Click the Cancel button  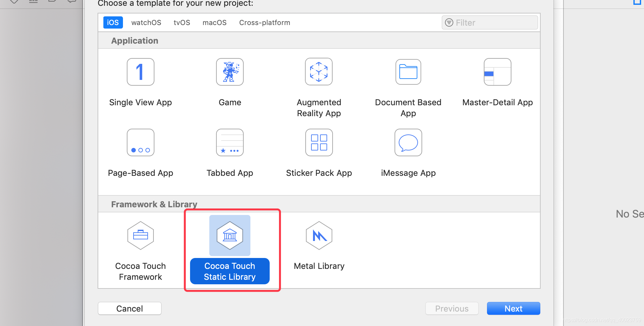tap(130, 308)
